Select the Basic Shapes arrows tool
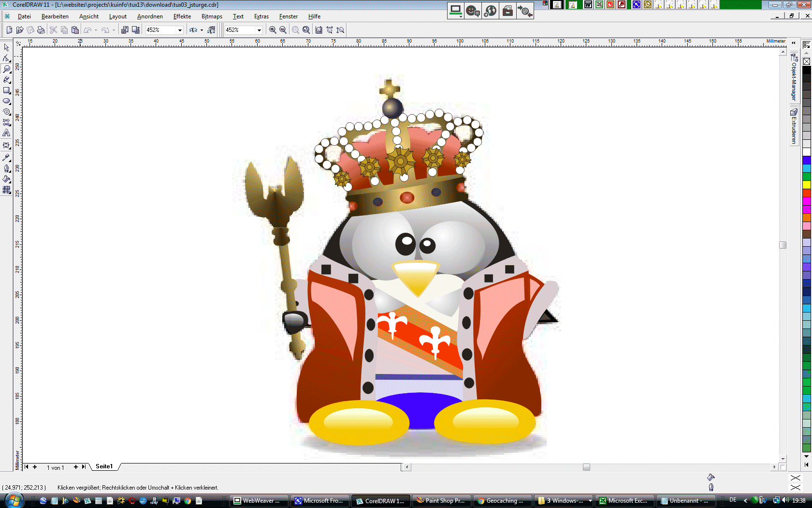This screenshot has height=508, width=812. click(x=6, y=122)
